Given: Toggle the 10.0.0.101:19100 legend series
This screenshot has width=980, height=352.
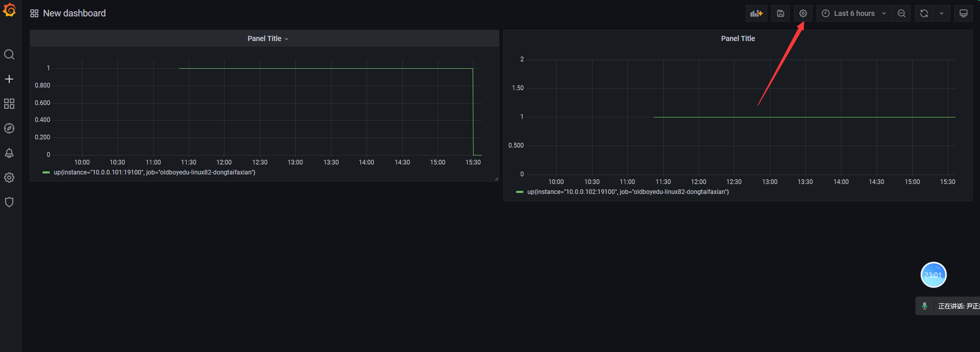Looking at the screenshot, I should tap(154, 172).
